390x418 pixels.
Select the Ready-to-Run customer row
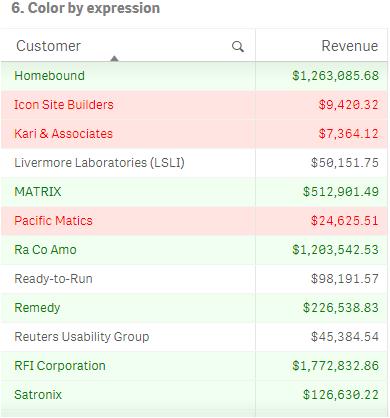(194, 279)
